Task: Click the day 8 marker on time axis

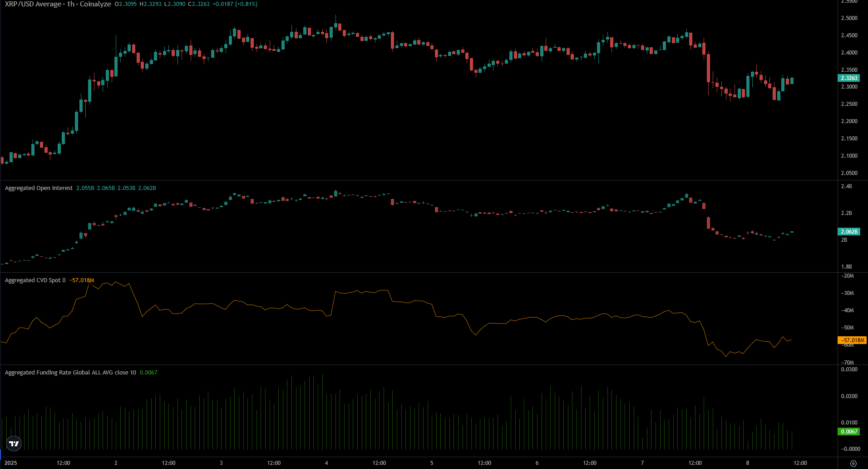Action: click(747, 463)
